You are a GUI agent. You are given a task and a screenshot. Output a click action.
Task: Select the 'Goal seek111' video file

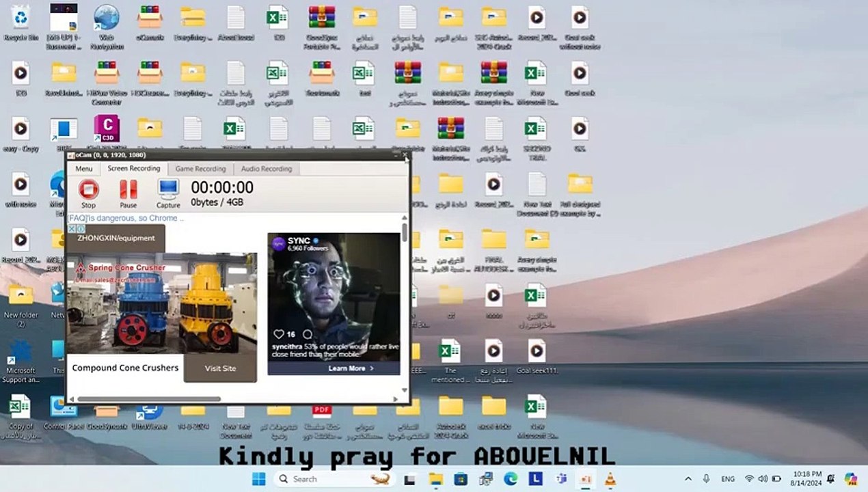(x=537, y=358)
